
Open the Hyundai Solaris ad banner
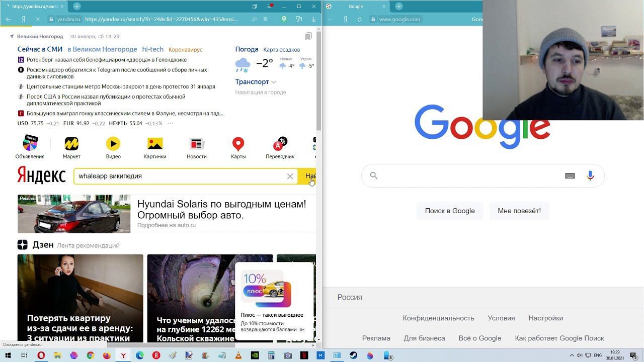[167, 214]
